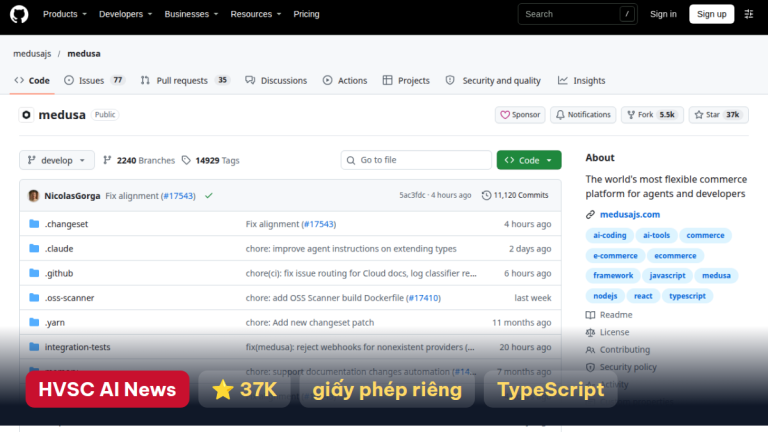Screen dimensions: 768x432
Task: Open commit history clock icon
Action: (486, 195)
